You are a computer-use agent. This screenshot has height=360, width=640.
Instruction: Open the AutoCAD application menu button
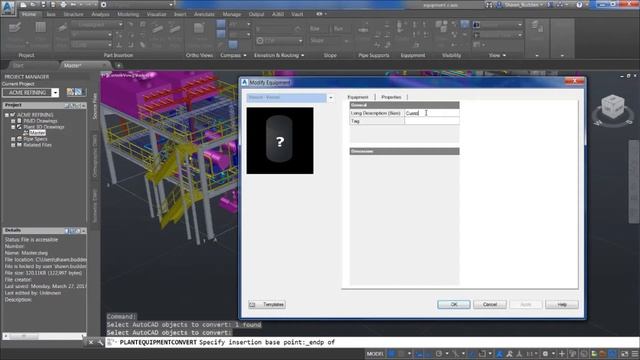(8, 8)
